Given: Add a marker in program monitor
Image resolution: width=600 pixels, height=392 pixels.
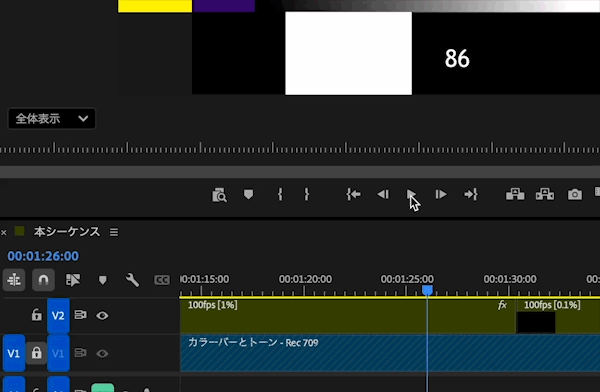Looking at the screenshot, I should point(248,194).
